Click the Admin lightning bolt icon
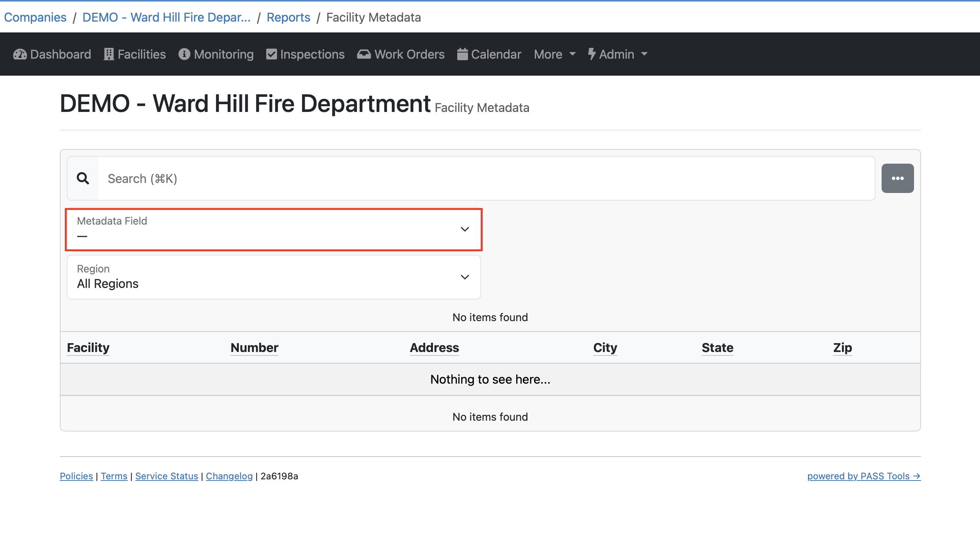 pyautogui.click(x=591, y=54)
